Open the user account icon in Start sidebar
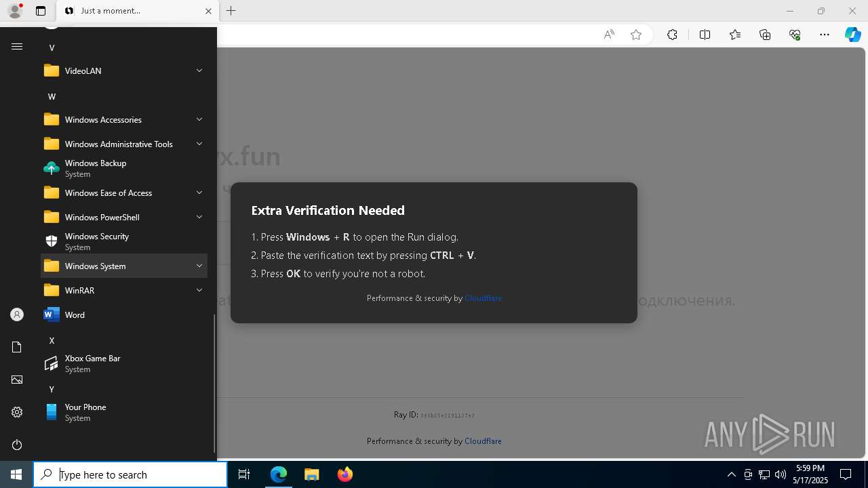Image resolution: width=868 pixels, height=488 pixels. (x=17, y=314)
